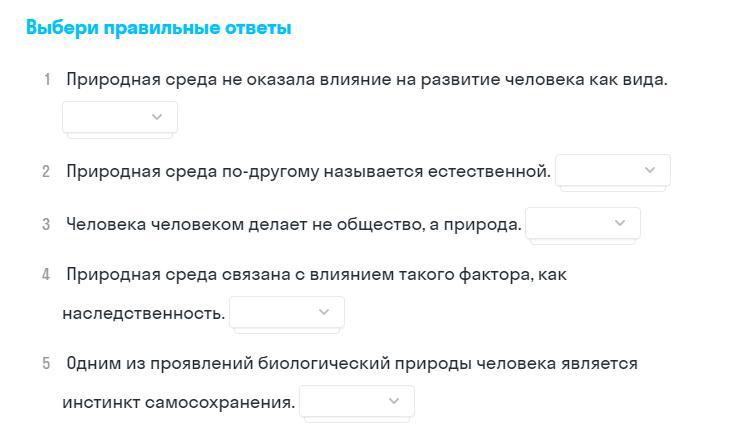The height and width of the screenshot is (440, 733).
Task: Click the heading 'Выбери правильные ответы'
Action: click(x=158, y=28)
